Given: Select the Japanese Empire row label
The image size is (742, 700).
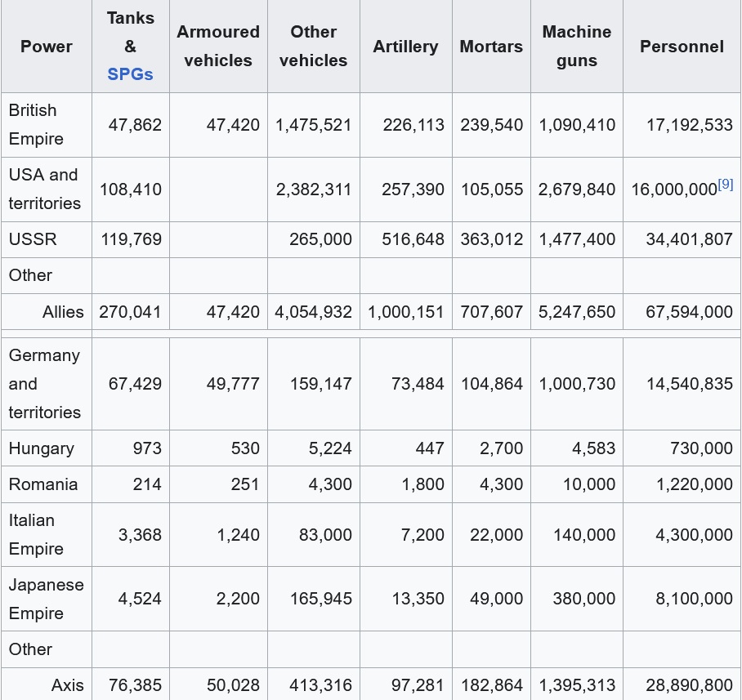Looking at the screenshot, I should pyautogui.click(x=46, y=599).
